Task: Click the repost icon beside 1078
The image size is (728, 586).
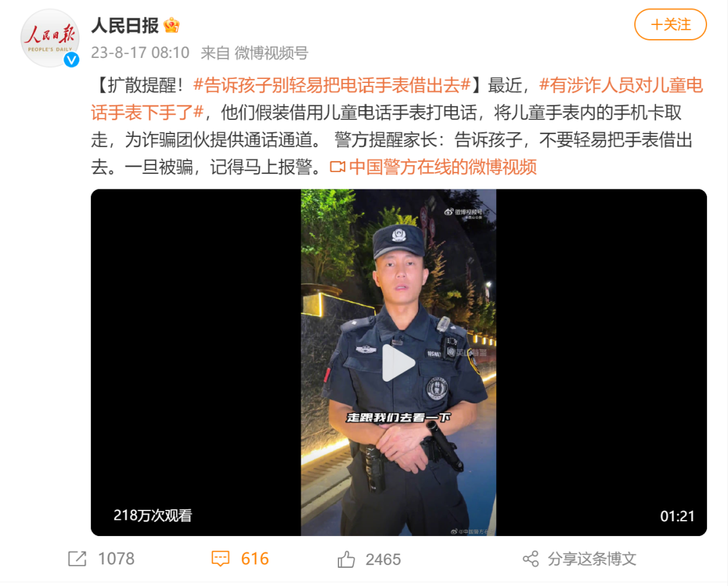Action: tap(77, 558)
